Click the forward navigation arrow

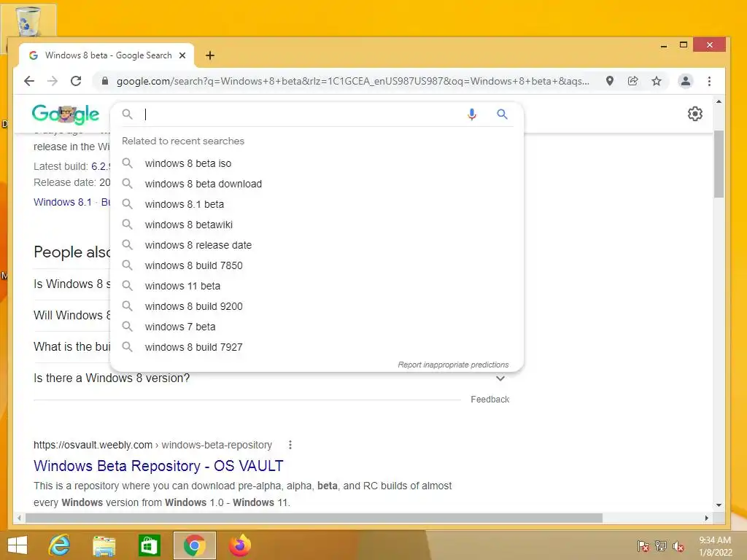pos(53,81)
